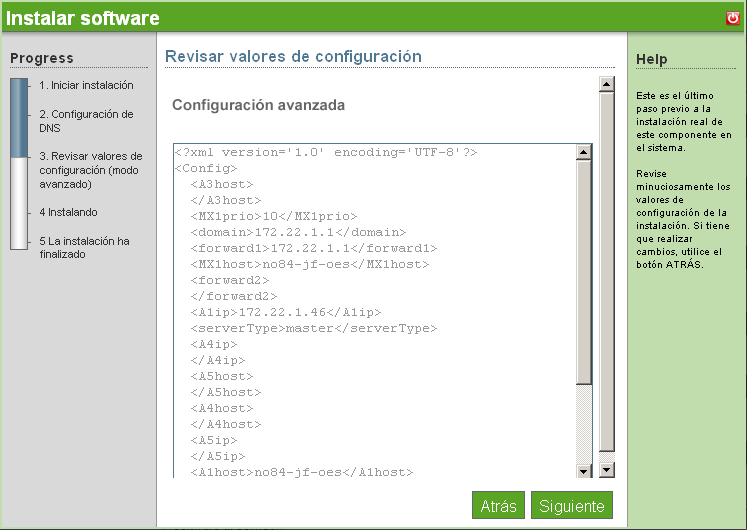Click the Progress panel heading
The height and width of the screenshot is (530, 747).
click(x=42, y=58)
